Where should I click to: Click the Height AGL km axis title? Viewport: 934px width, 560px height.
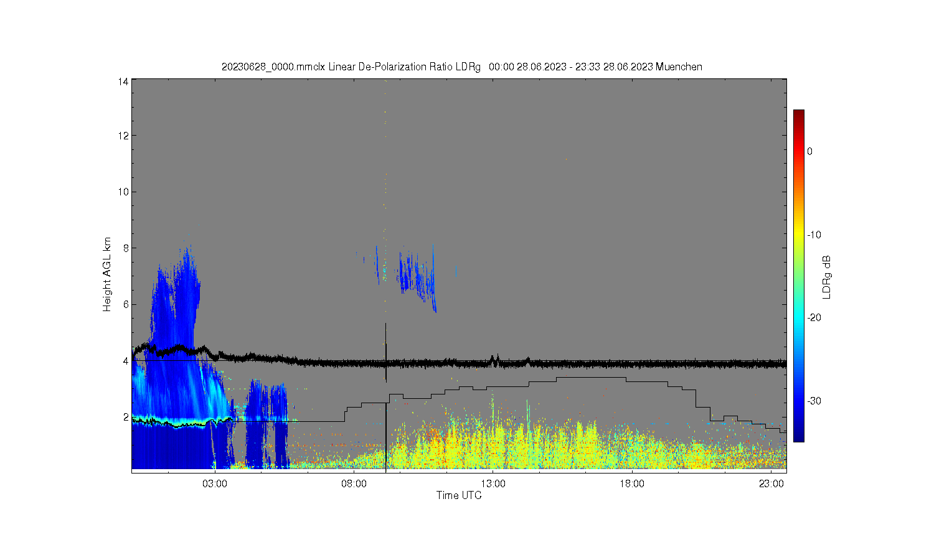(x=107, y=274)
